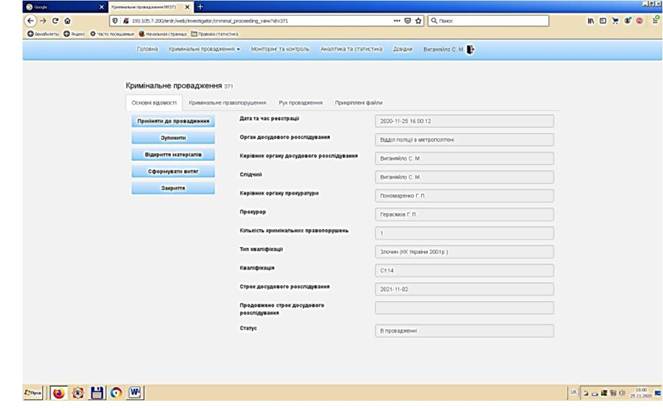Open the browser home page icon
This screenshot has height=409, width=663.
pos(67,21)
